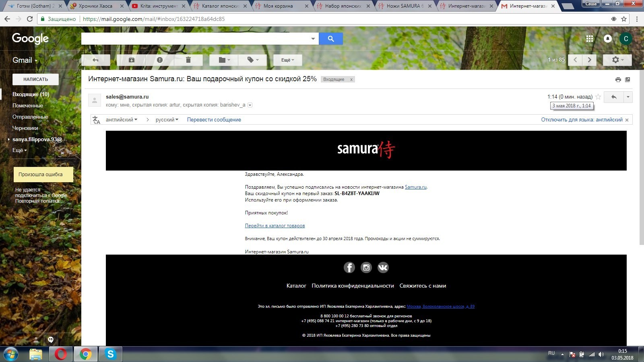Click Перейти в каталог товаров link
Image resolution: width=644 pixels, height=362 pixels.
[x=275, y=226]
